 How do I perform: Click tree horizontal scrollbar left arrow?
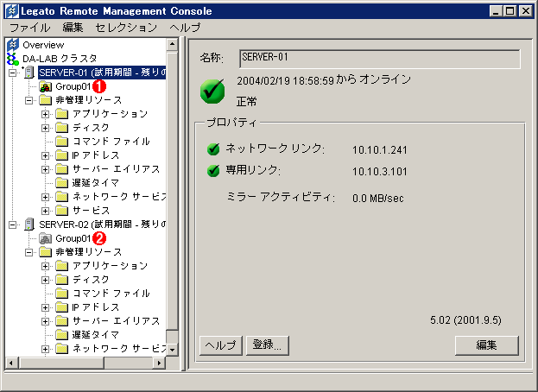pyautogui.click(x=11, y=363)
